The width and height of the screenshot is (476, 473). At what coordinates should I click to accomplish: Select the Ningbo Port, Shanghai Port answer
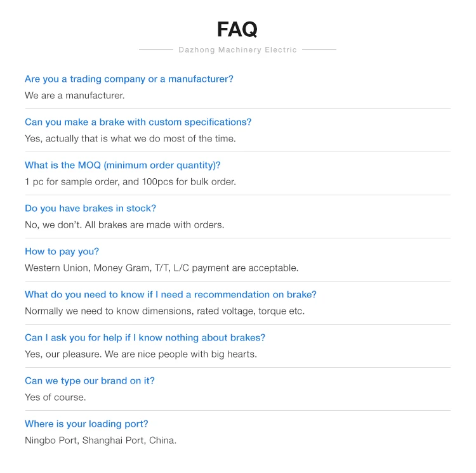click(100, 441)
